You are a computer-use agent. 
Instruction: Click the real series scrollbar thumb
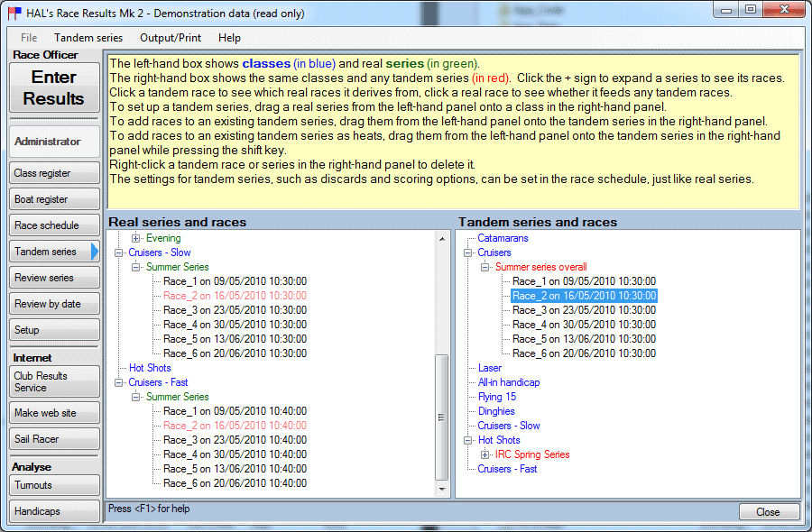click(x=442, y=417)
